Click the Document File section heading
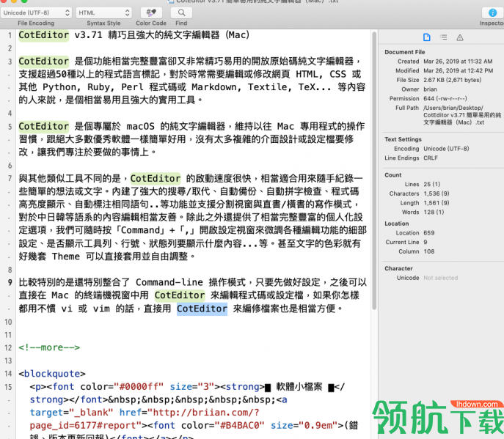Image resolution: width=504 pixels, height=439 pixels. (x=405, y=52)
